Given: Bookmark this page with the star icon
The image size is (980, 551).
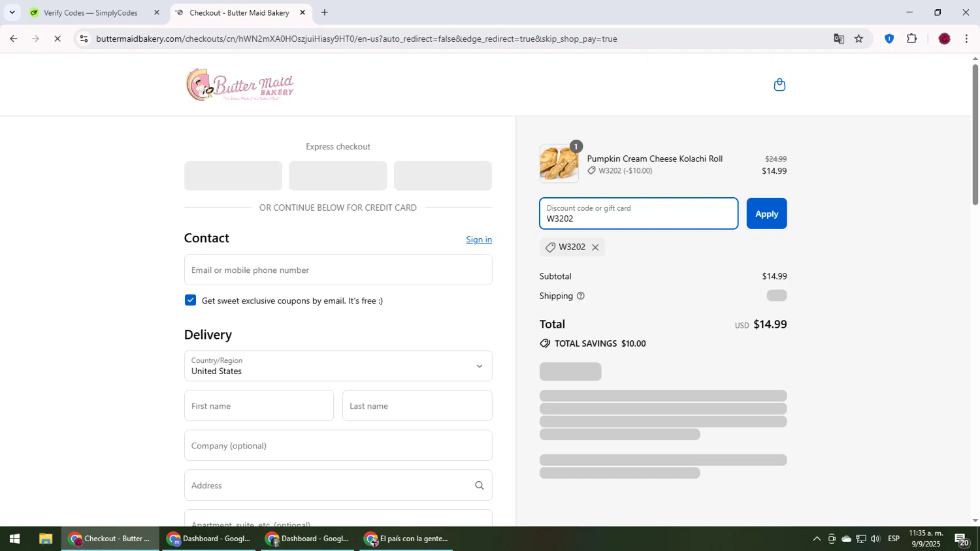Looking at the screenshot, I should 858,39.
